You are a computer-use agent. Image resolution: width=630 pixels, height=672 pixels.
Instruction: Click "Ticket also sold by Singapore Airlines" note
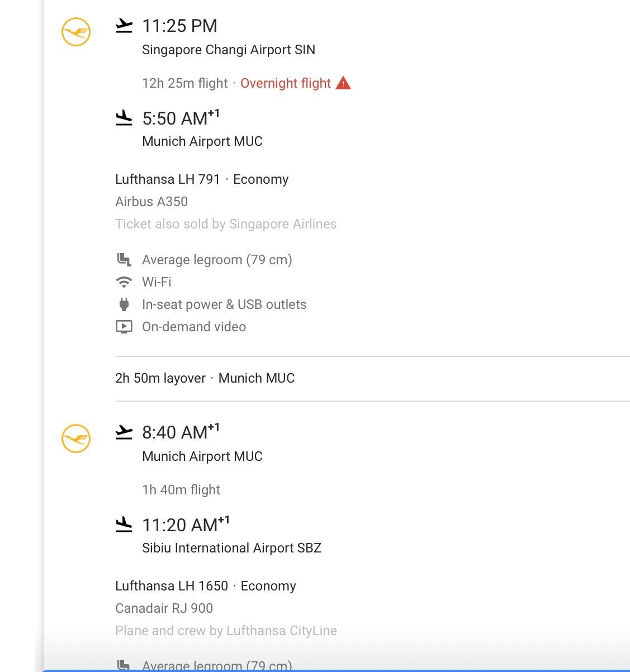[226, 224]
